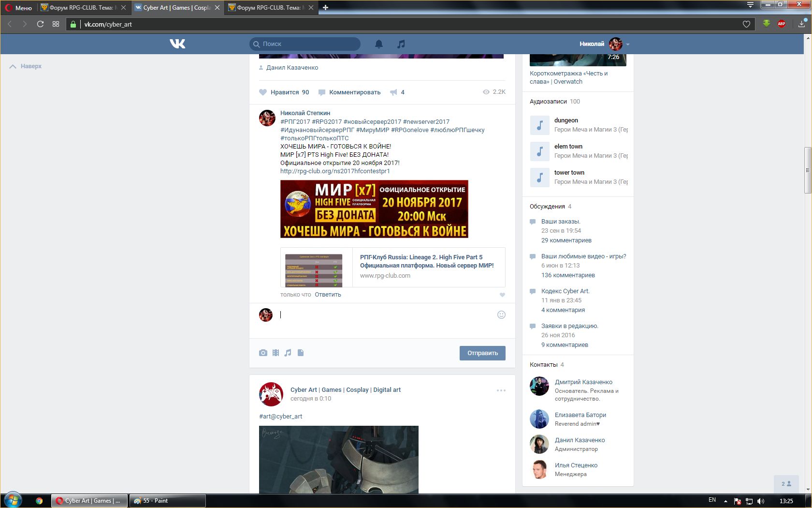The height and width of the screenshot is (508, 812).
Task: Open the notifications bell
Action: (x=379, y=44)
